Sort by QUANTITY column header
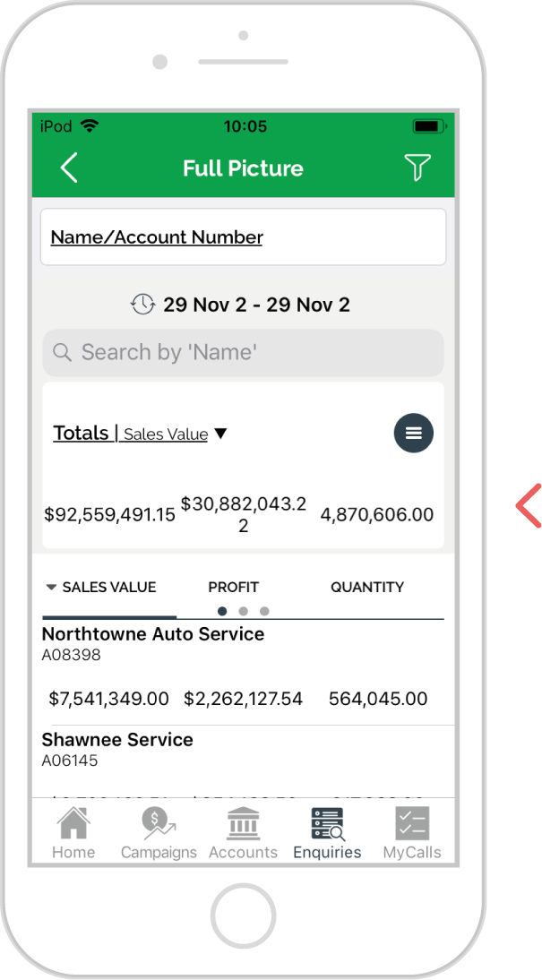The image size is (542, 980). click(367, 587)
